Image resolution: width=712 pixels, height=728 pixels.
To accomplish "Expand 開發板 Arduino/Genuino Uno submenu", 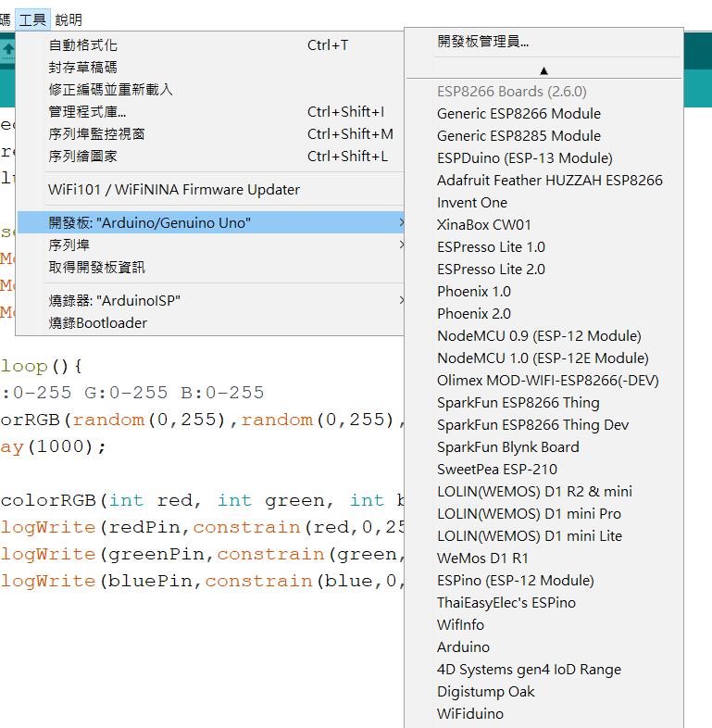I will point(210,223).
